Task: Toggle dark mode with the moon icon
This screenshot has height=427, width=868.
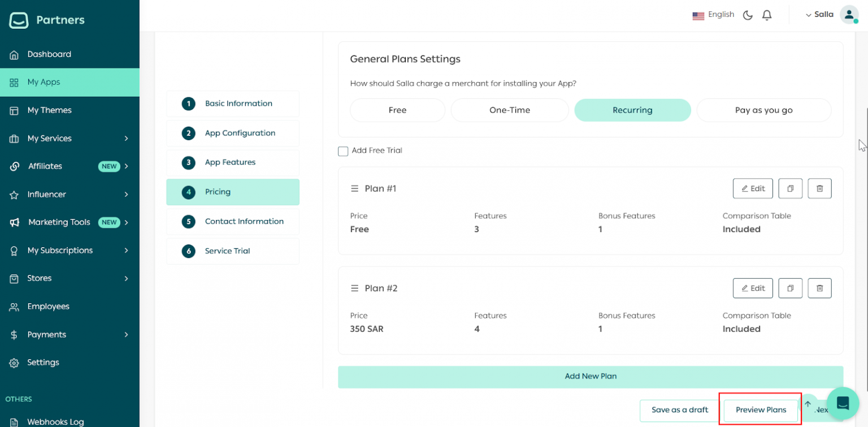Action: 747,15
